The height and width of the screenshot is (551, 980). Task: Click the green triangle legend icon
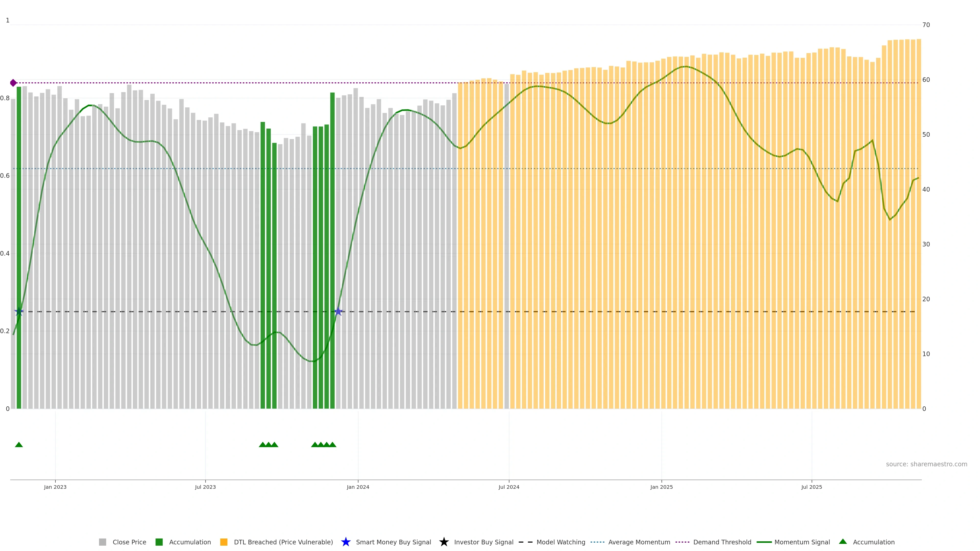pos(843,542)
